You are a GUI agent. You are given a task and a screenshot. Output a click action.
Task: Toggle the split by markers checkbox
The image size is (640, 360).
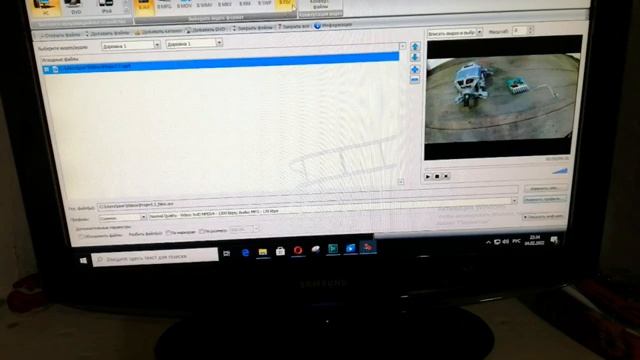click(168, 233)
